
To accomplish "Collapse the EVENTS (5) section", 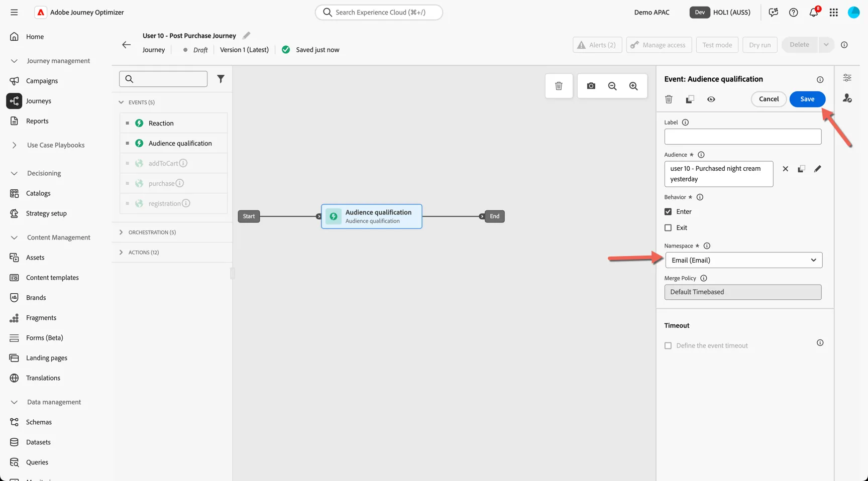I will click(121, 102).
